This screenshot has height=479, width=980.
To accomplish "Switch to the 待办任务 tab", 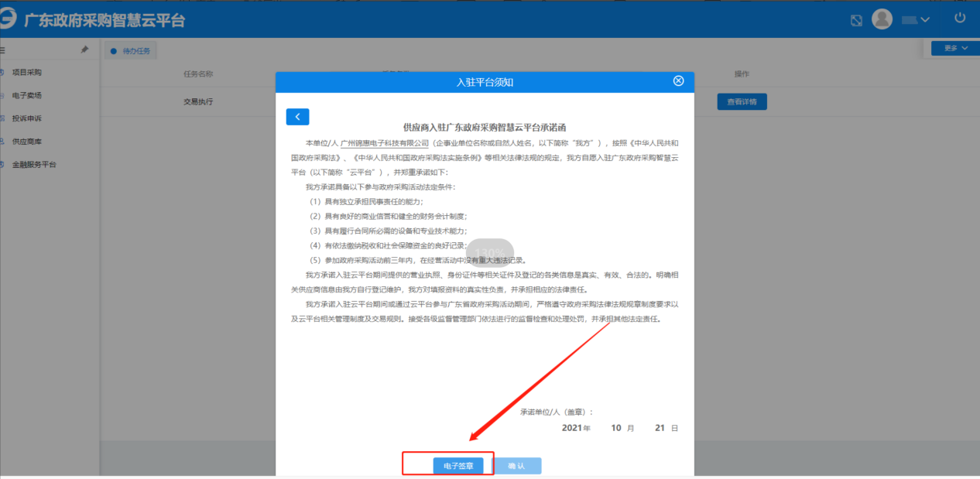I will pos(131,51).
